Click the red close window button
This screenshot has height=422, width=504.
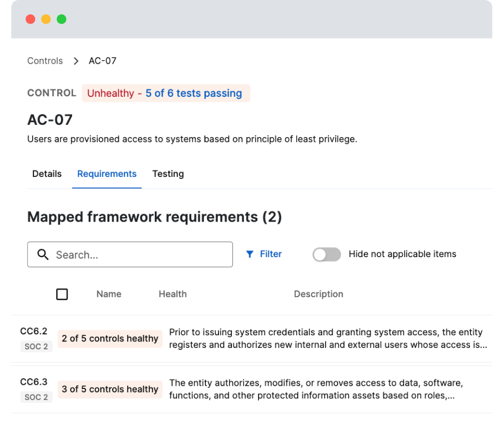31,20
